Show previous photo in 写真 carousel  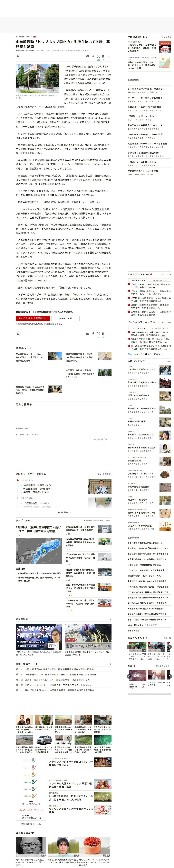(129, 676)
